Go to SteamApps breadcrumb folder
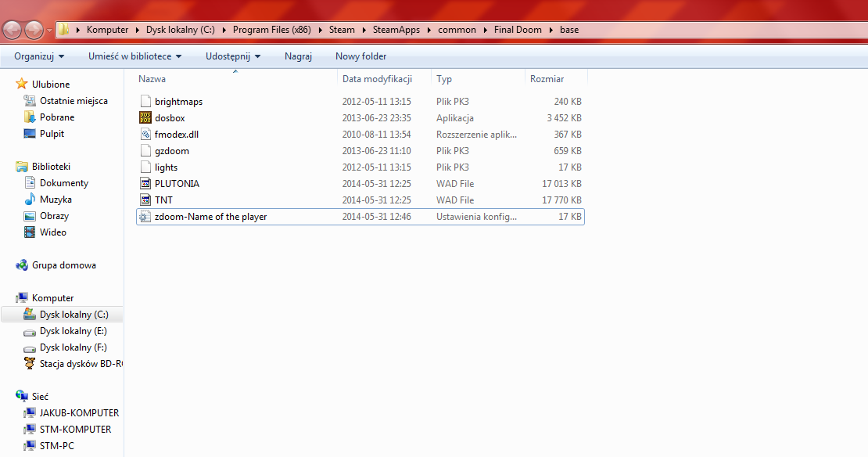 coord(396,30)
